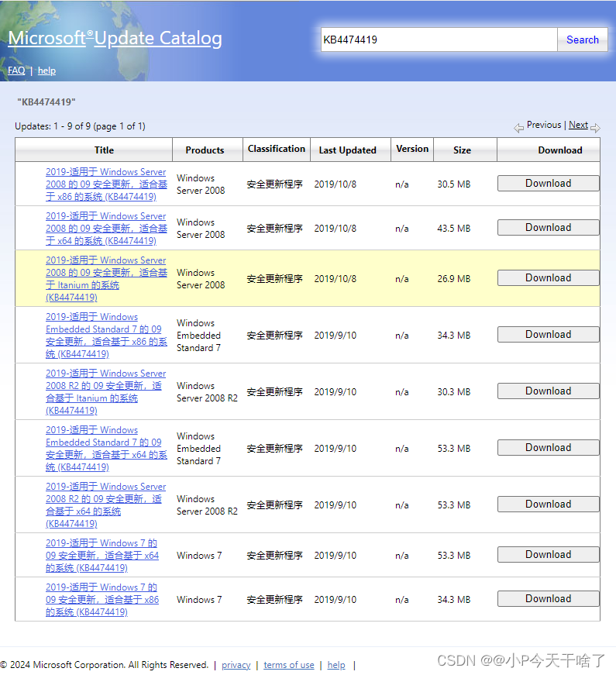Open the Microsoft Update Catalog home link
616x675 pixels.
tap(115, 38)
